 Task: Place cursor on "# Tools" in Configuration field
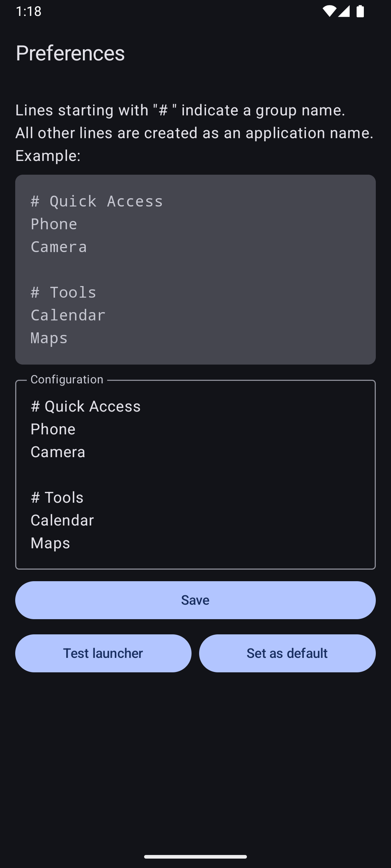click(57, 498)
